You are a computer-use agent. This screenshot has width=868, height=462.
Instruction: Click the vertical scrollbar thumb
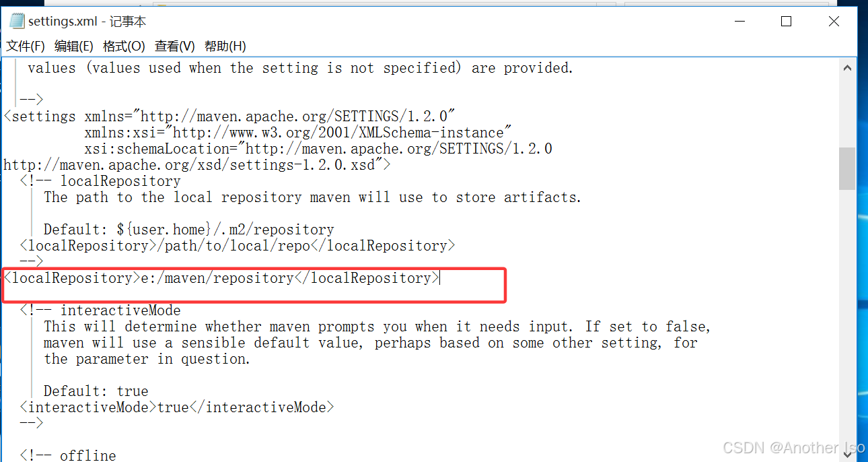[x=848, y=168]
